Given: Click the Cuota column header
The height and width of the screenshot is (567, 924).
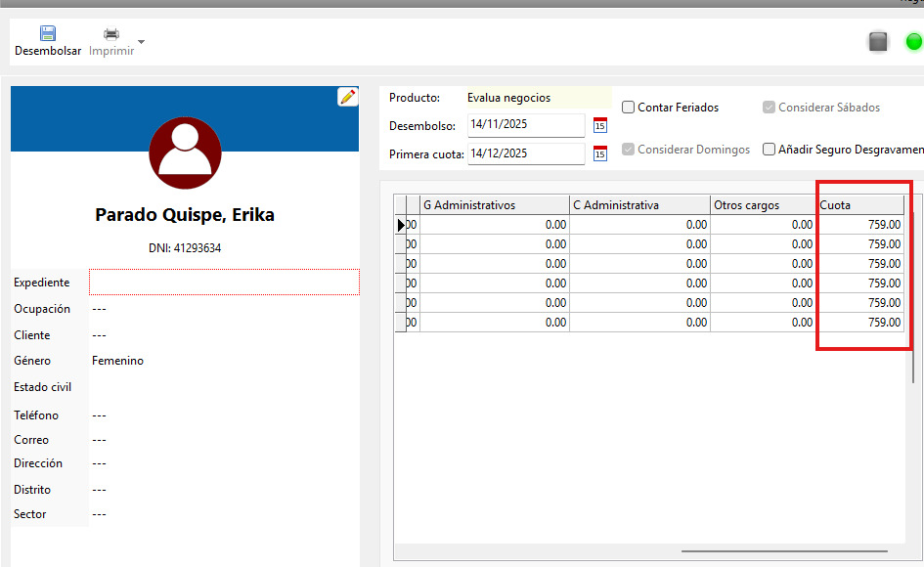Looking at the screenshot, I should [x=859, y=205].
